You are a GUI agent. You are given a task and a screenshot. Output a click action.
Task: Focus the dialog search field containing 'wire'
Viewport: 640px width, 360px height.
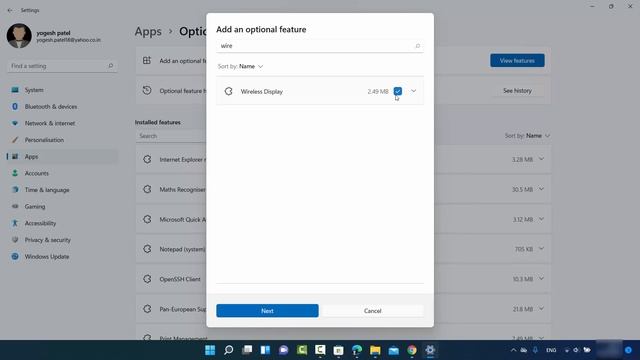pos(320,46)
